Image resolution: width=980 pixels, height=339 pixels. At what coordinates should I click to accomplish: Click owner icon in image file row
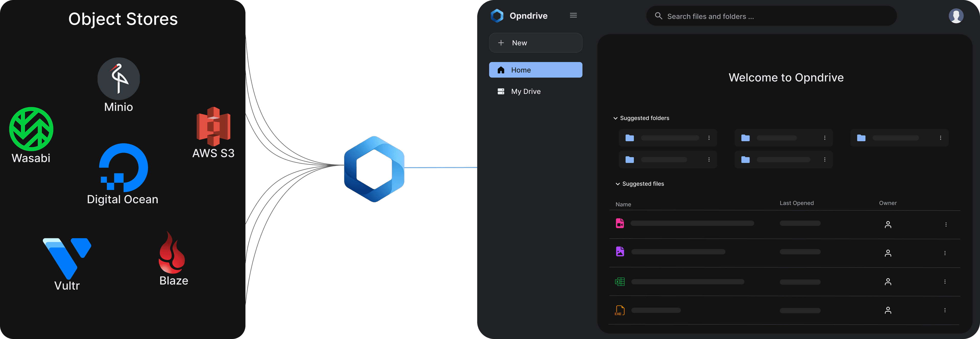click(x=888, y=253)
